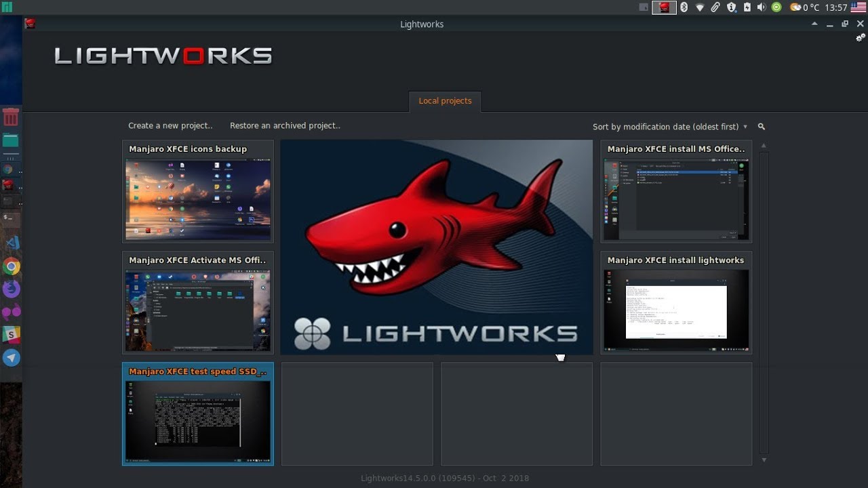Click the window roll-up arrow in title bar

(814, 24)
